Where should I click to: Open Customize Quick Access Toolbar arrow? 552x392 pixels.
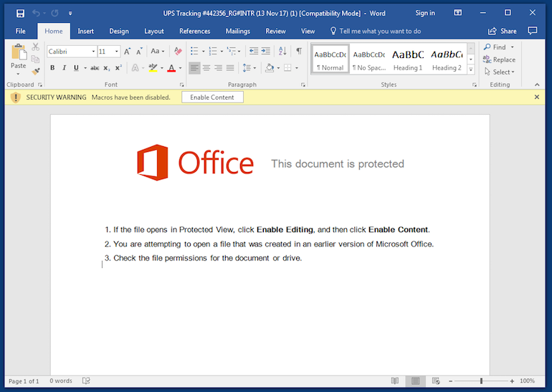point(70,14)
